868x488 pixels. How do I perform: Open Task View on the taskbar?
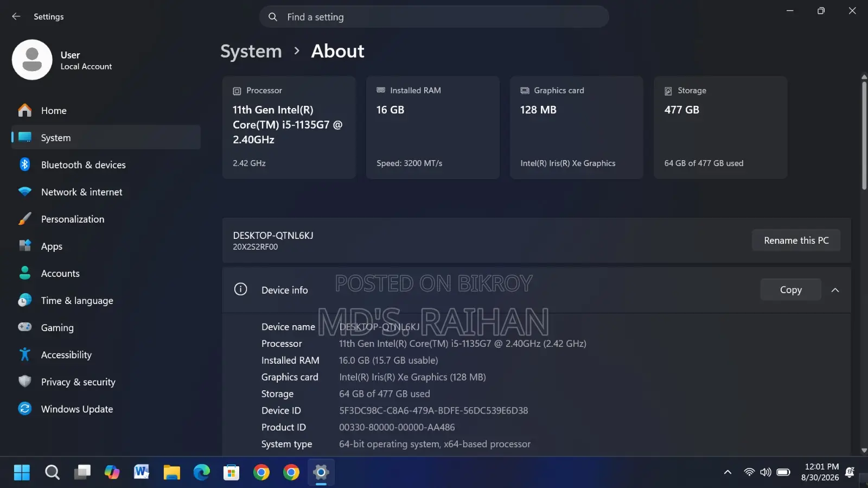pos(82,472)
